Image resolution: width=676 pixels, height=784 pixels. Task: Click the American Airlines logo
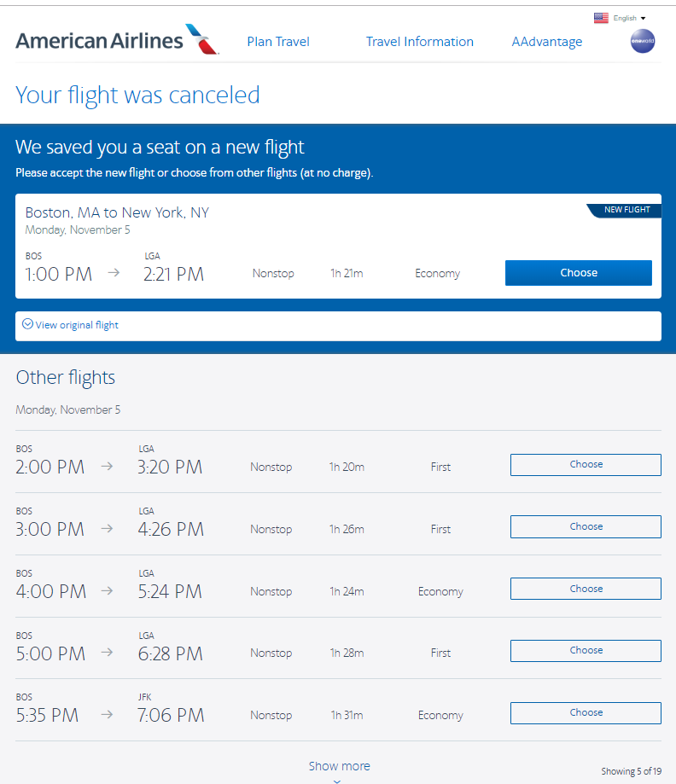(117, 40)
